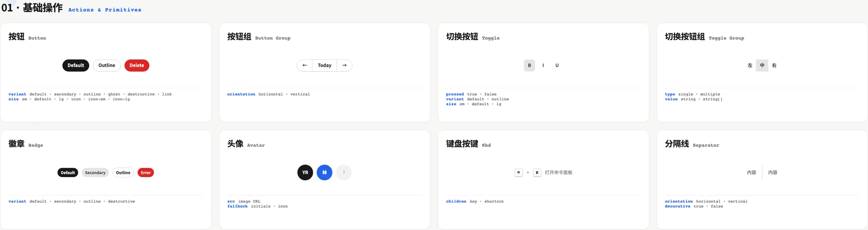Select 左 in the toggle group
This screenshot has height=230, width=868.
(x=750, y=66)
